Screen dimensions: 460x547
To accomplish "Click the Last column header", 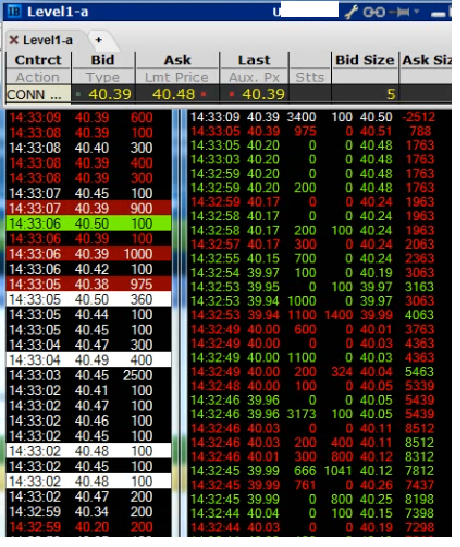I will [254, 60].
